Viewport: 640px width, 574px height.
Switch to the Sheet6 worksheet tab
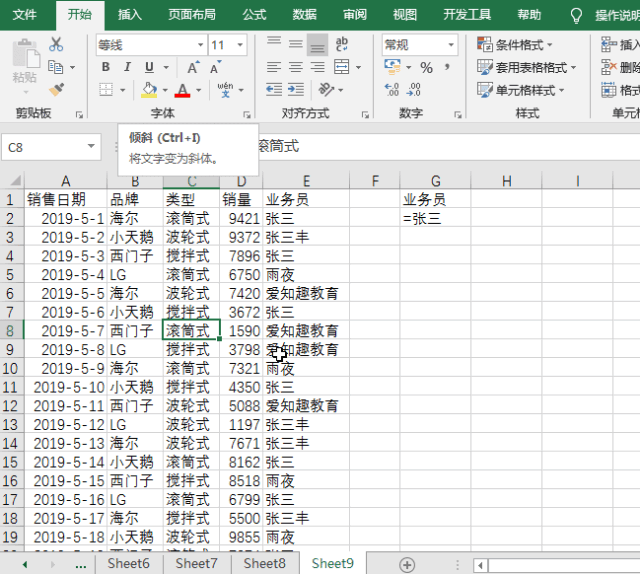[x=128, y=564]
